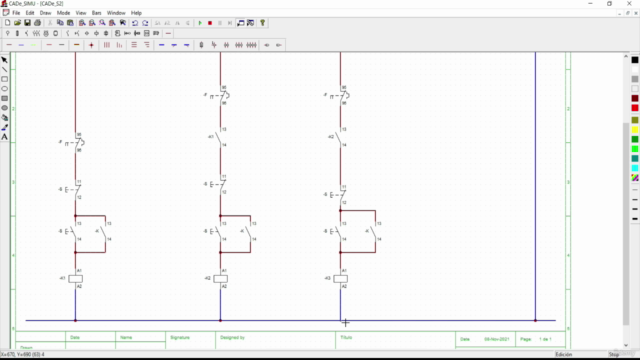Stop simulation with the red square button

coord(210,23)
